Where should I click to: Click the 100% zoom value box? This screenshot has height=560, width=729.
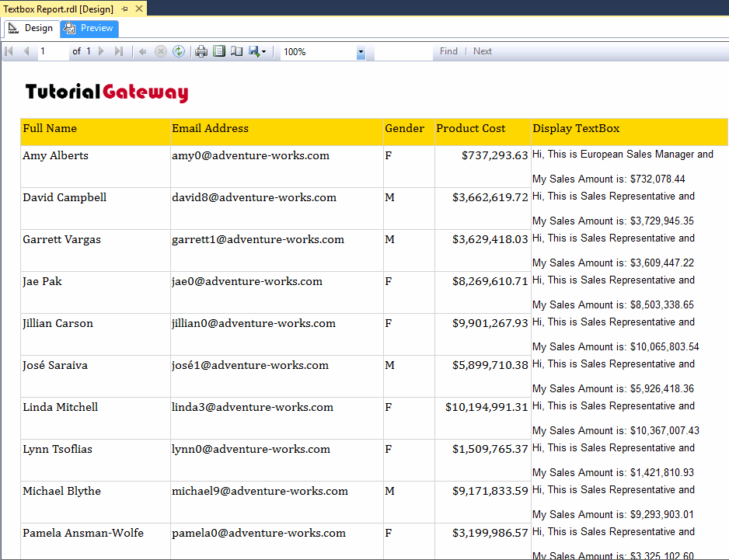pos(319,52)
